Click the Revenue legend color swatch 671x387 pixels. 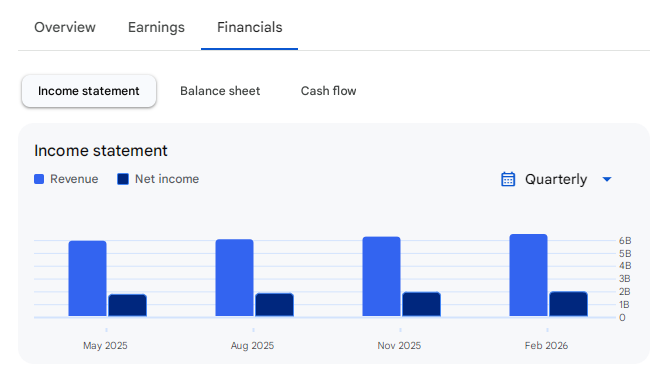click(x=39, y=179)
